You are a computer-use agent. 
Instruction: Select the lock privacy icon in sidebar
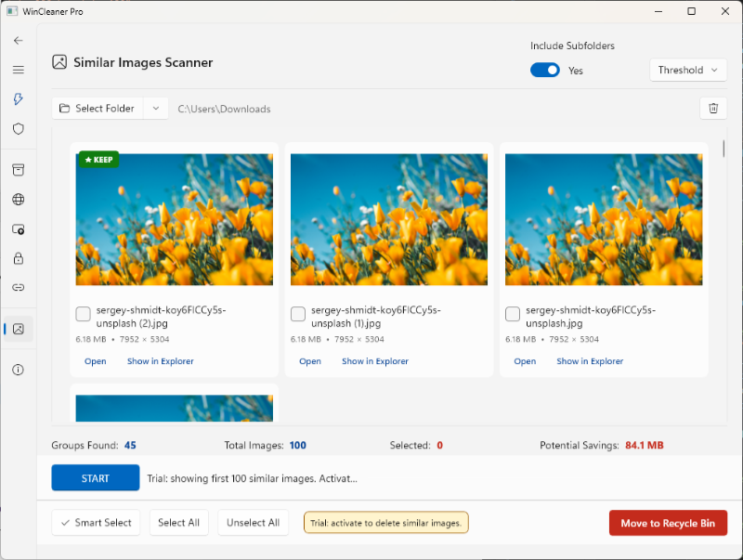tap(18, 258)
